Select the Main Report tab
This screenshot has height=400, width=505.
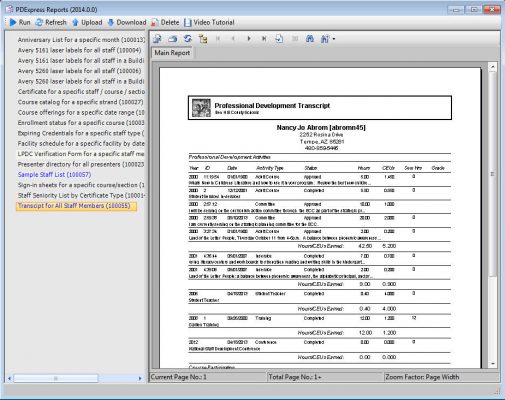pyautogui.click(x=172, y=53)
